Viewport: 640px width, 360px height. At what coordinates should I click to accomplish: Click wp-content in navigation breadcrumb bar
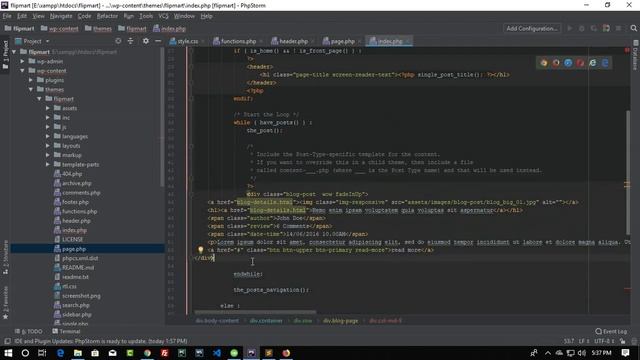point(60,29)
